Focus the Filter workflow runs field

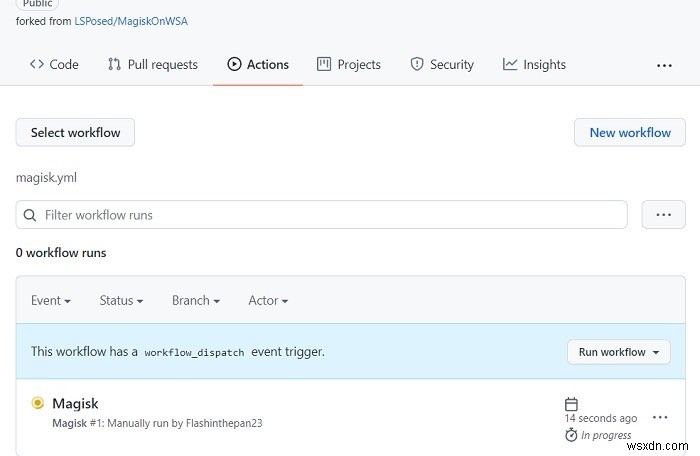(321, 215)
